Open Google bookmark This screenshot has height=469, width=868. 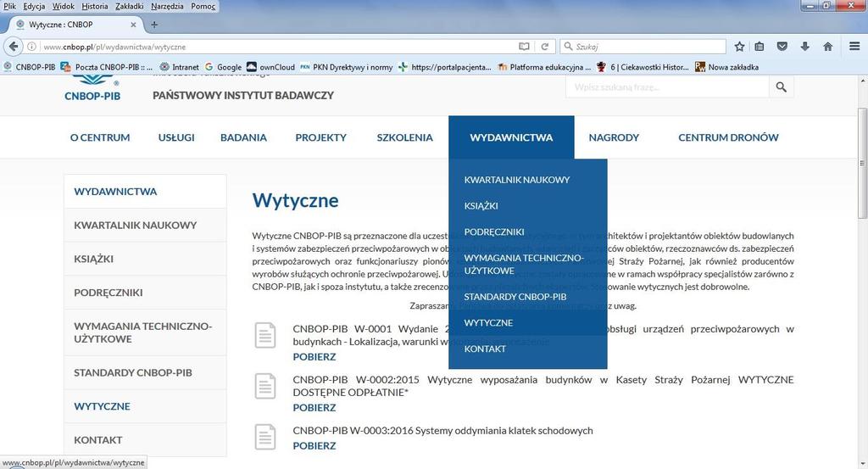(x=223, y=67)
